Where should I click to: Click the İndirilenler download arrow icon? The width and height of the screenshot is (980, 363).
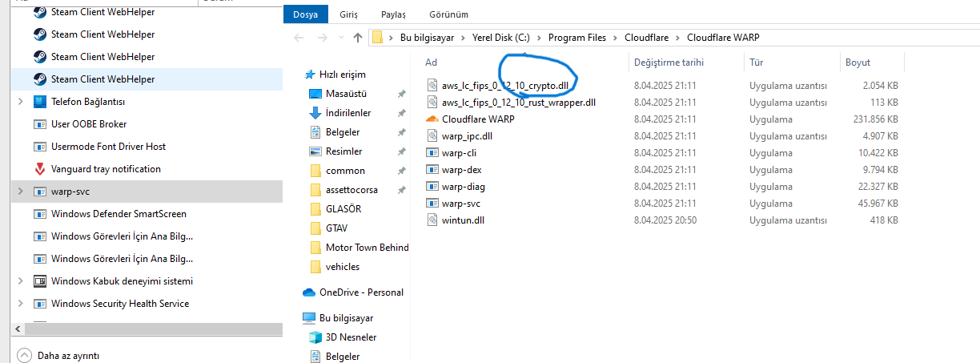pos(315,113)
